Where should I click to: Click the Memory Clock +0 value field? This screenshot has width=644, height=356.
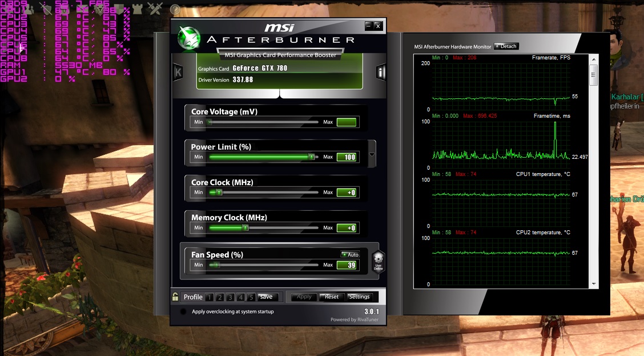347,228
